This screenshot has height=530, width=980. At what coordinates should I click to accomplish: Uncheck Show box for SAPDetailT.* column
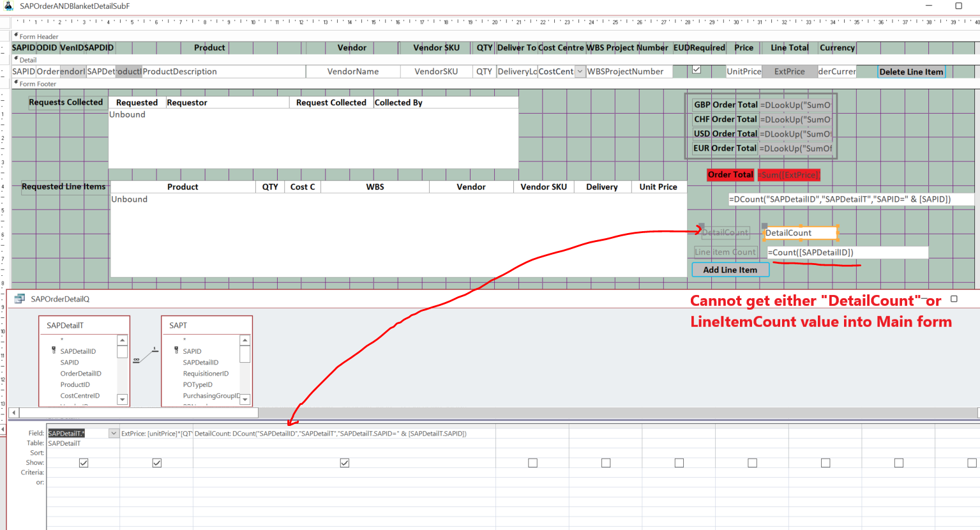pyautogui.click(x=84, y=463)
